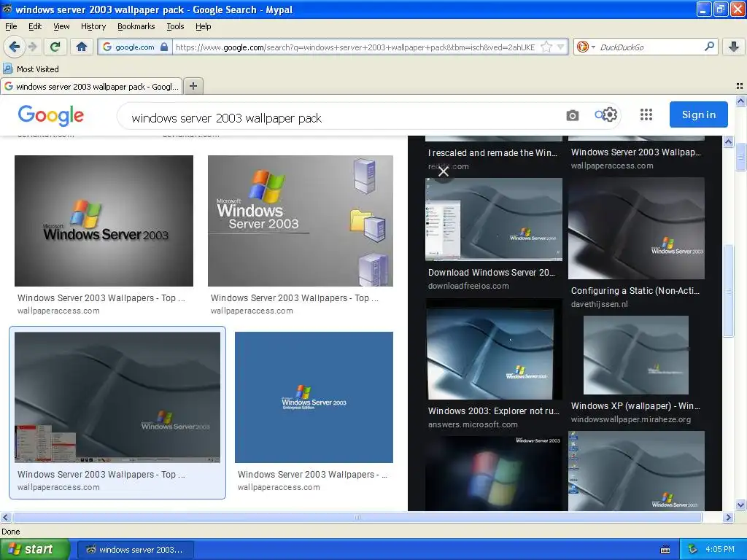Open the Help menu
The height and width of the screenshot is (560, 747).
coord(203,26)
